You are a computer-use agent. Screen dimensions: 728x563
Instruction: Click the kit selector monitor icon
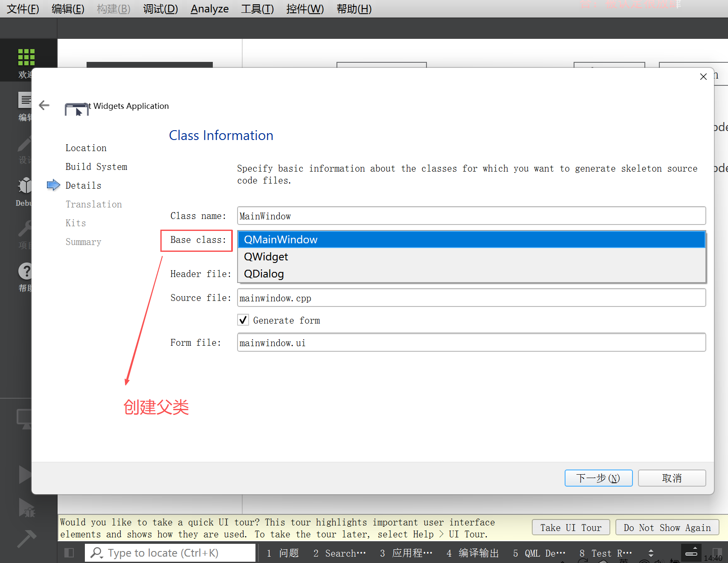[24, 419]
